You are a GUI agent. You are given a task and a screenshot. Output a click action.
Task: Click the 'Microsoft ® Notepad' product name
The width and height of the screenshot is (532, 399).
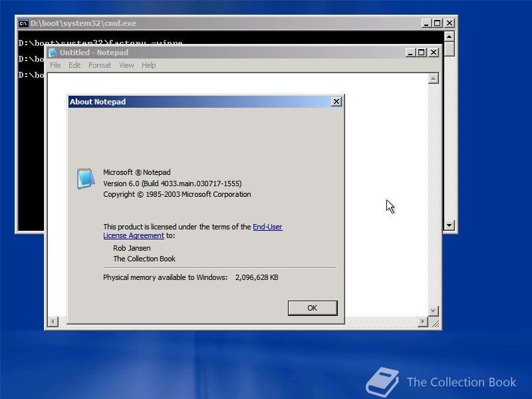pyautogui.click(x=137, y=172)
